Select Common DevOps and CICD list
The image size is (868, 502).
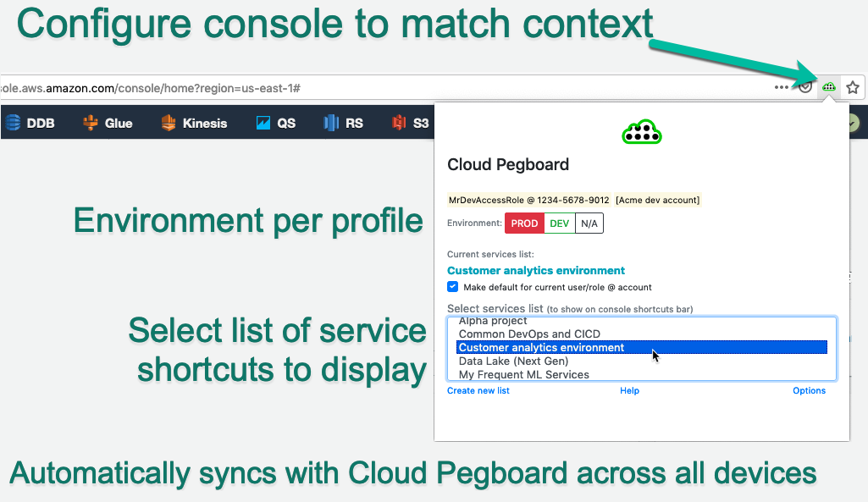[642, 334]
